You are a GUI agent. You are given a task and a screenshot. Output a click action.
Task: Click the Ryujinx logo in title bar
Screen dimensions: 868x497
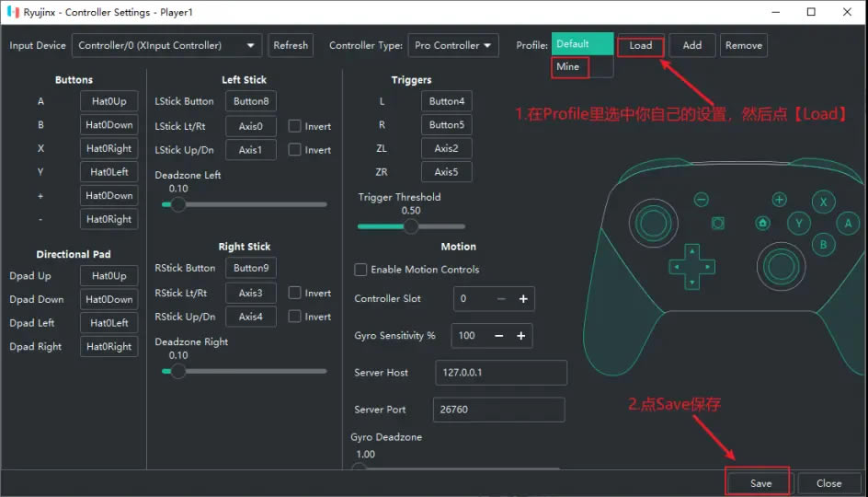click(x=13, y=12)
